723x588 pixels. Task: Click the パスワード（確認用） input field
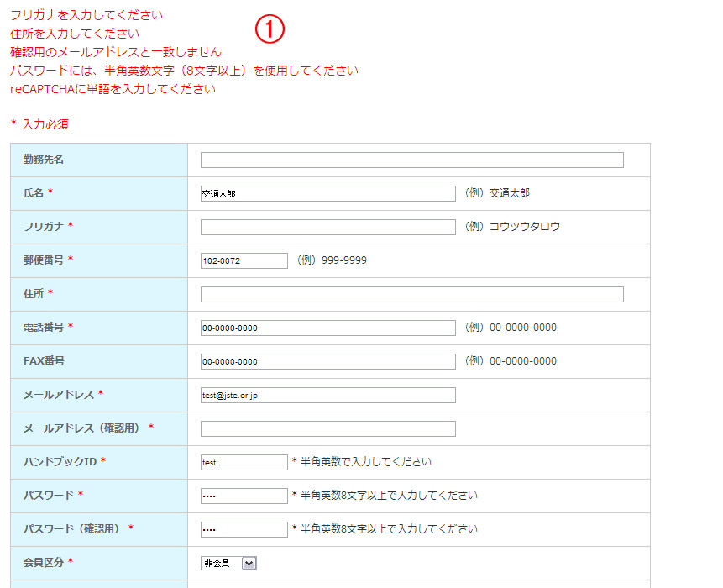244,529
